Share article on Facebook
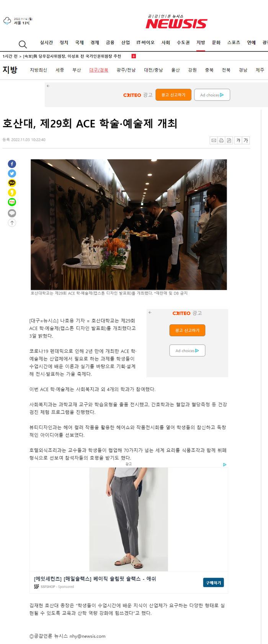 point(12,164)
